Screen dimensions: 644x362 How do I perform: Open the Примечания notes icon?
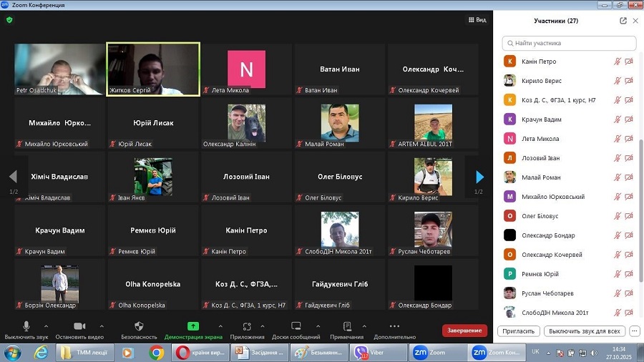click(x=347, y=326)
